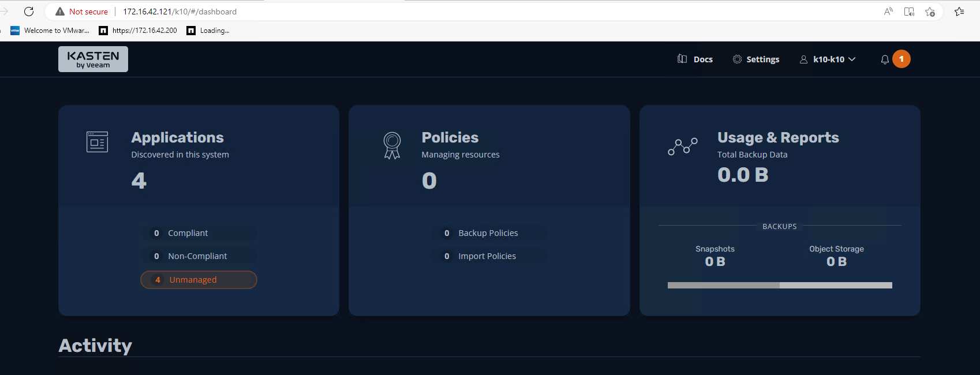This screenshot has height=375, width=980.
Task: Click the browser address bar URL
Action: [179, 12]
